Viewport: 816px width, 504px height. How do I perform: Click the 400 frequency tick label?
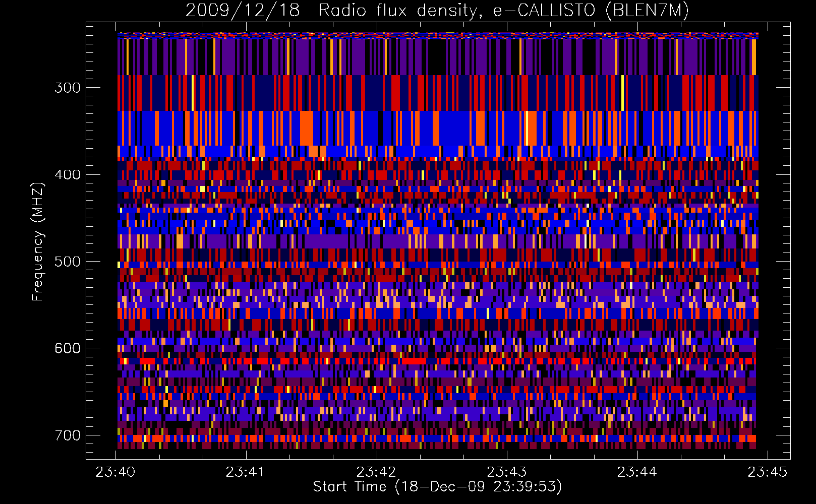(68, 174)
